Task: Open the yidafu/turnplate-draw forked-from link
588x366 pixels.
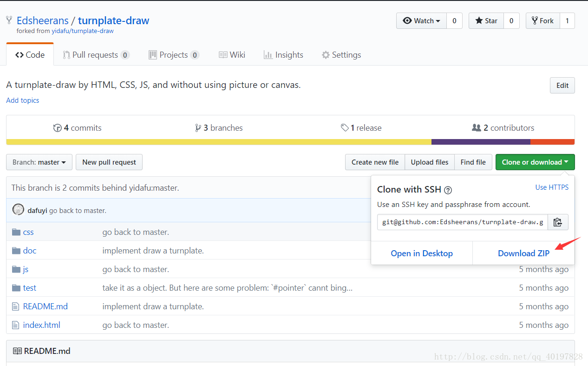Action: pos(83,31)
